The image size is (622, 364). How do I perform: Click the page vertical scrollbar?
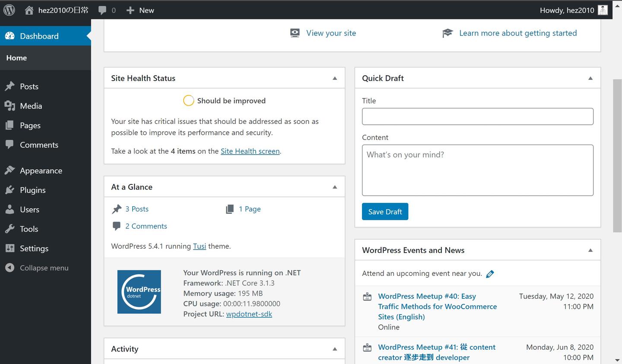(617, 155)
